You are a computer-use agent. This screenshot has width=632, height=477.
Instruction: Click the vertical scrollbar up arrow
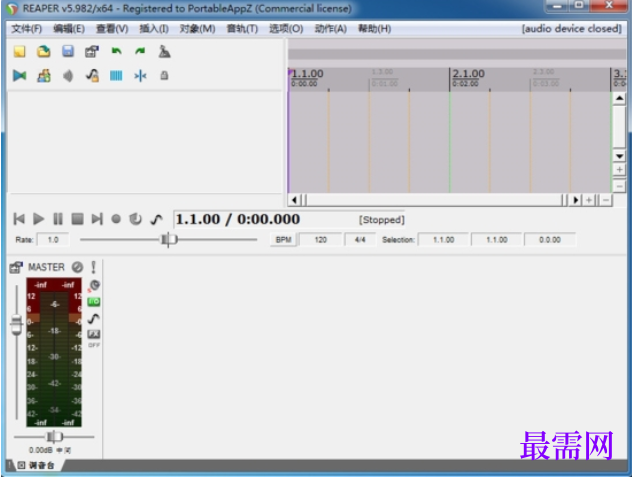(x=619, y=98)
